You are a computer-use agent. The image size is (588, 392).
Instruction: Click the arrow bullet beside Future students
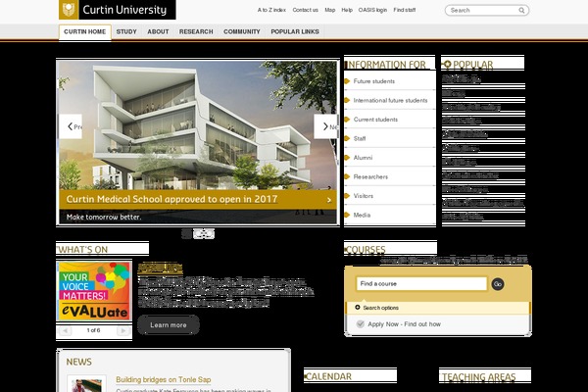347,81
